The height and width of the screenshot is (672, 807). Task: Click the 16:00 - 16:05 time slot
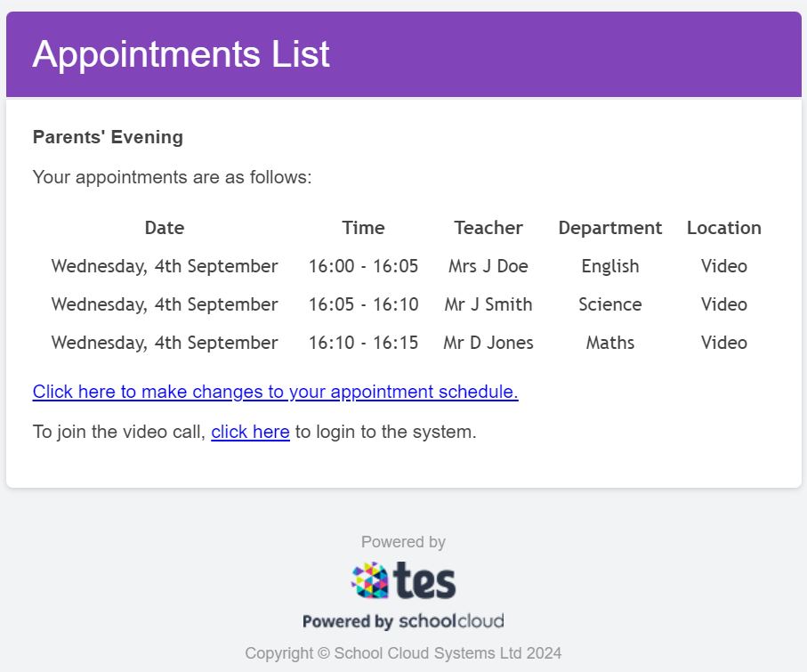(x=363, y=266)
